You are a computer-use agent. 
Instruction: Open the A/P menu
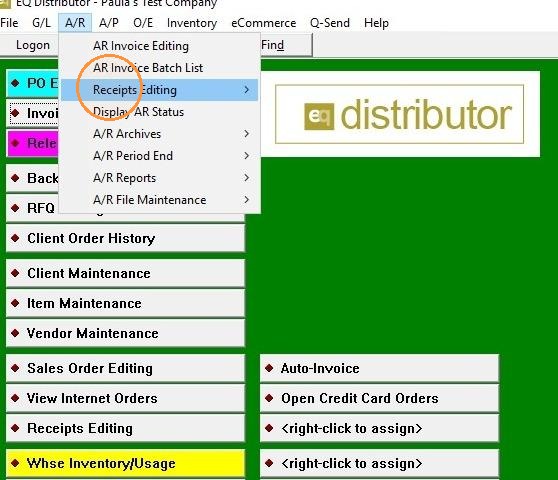coord(109,23)
